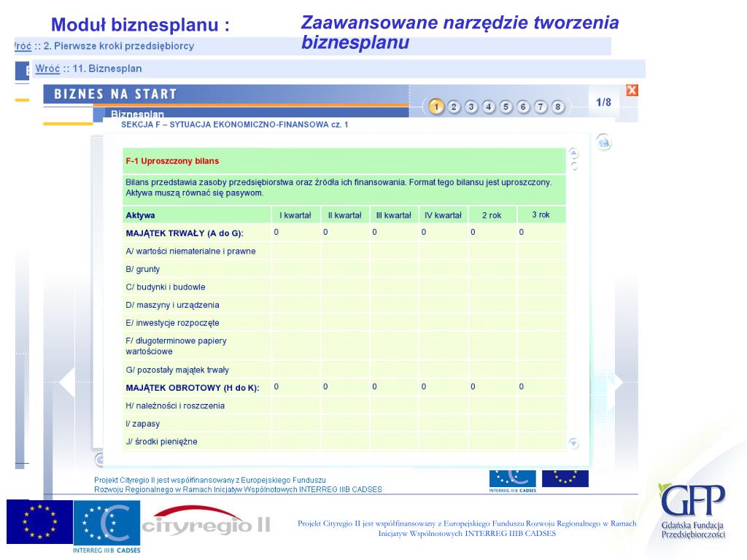
Task: Click the I kwartał field for J/ środki pieniężne
Action: [295, 441]
